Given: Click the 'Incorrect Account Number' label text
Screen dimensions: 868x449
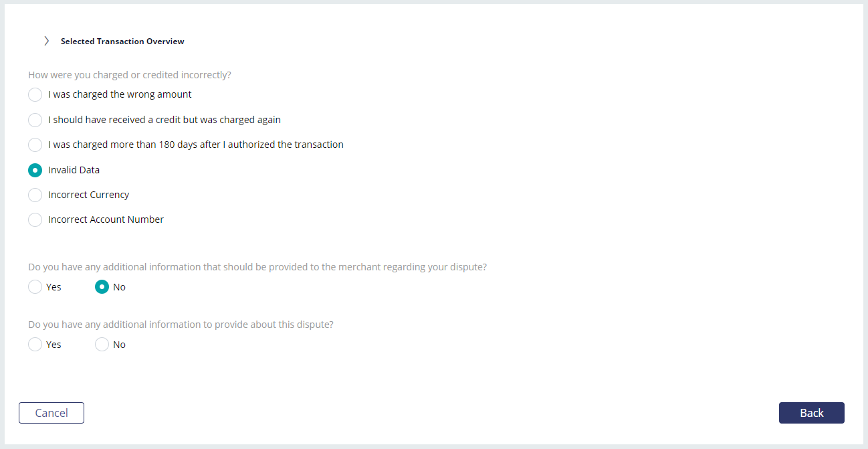Looking at the screenshot, I should point(106,219).
